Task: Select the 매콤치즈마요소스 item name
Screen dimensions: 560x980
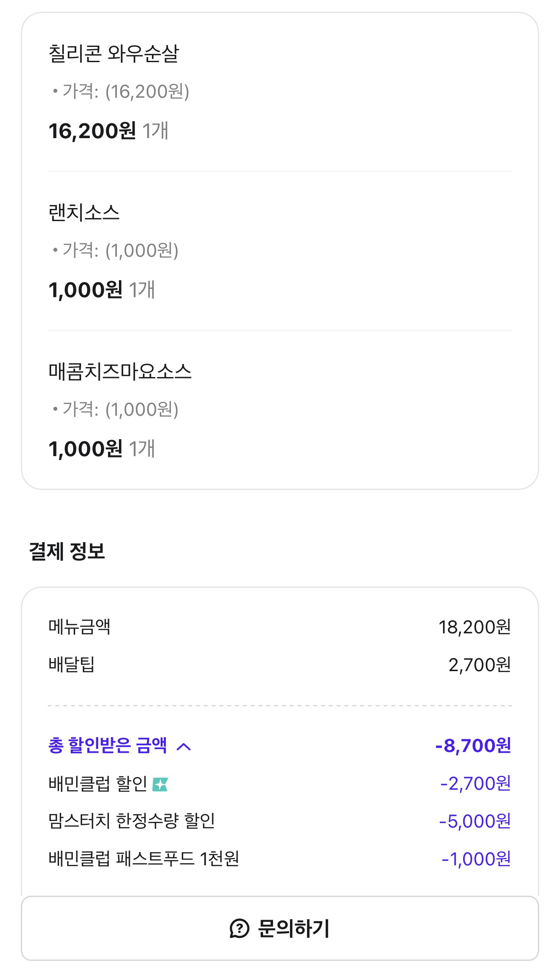Action: pos(120,372)
